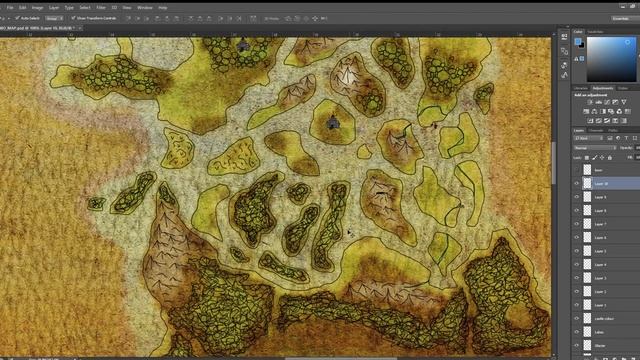Add a Hue/Saturation adjustment
640x360 pixels.
coord(587,111)
